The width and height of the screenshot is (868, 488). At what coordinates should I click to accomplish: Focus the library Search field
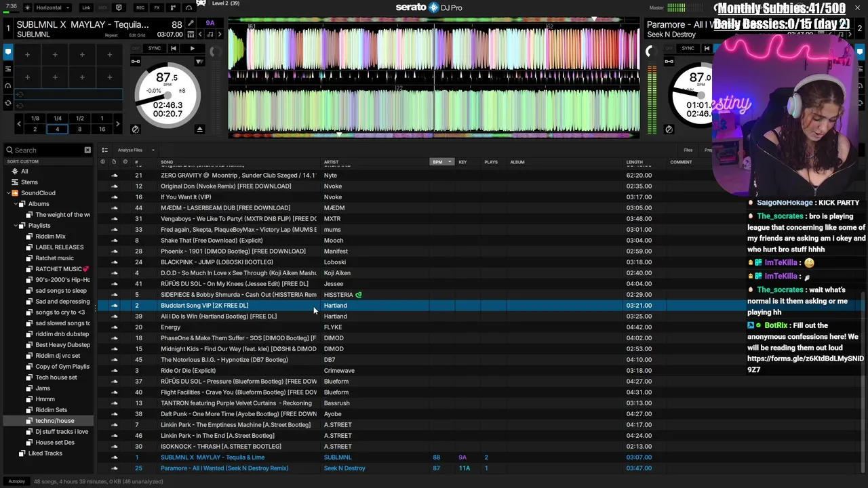47,150
